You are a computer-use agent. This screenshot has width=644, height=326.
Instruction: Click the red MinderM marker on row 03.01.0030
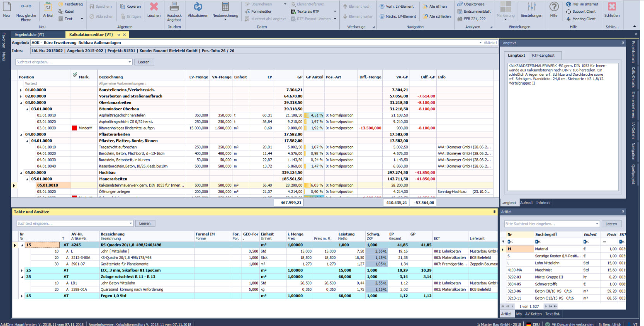(74, 128)
